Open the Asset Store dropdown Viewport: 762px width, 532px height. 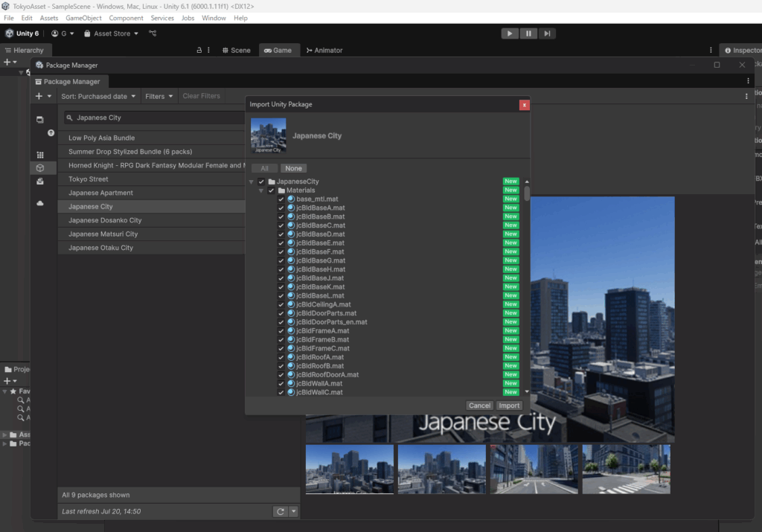(112, 33)
